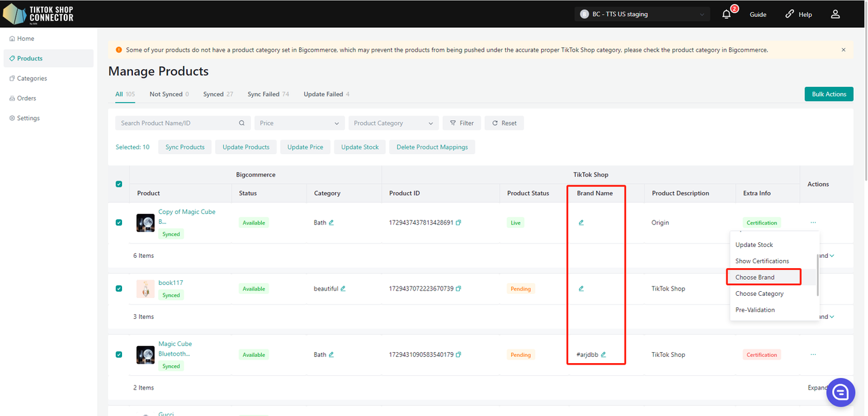The height and width of the screenshot is (416, 868).
Task: Focus the Search Product Name/ID field
Action: [183, 123]
